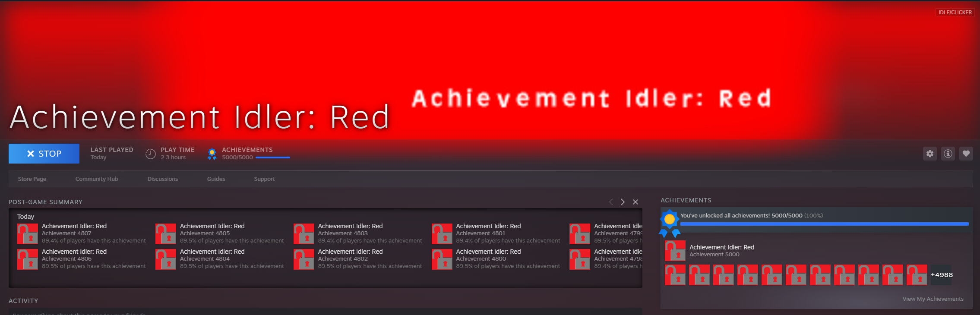Click the 'Achievement 4807' text

pos(66,233)
